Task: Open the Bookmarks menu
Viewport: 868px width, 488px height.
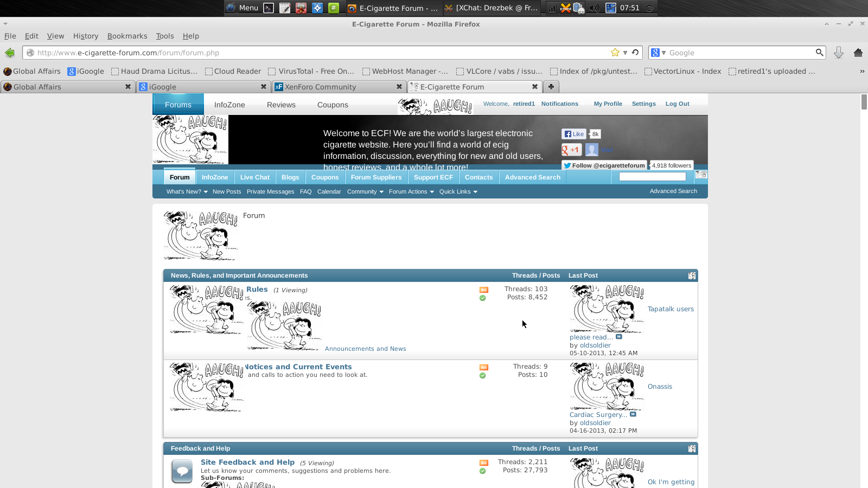Action: (127, 36)
